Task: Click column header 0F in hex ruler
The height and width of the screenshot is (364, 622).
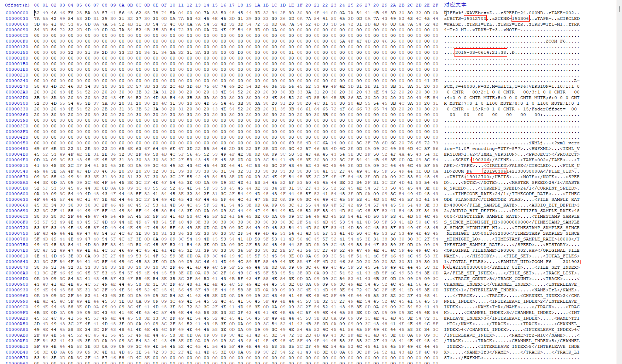Action: pyautogui.click(x=164, y=5)
